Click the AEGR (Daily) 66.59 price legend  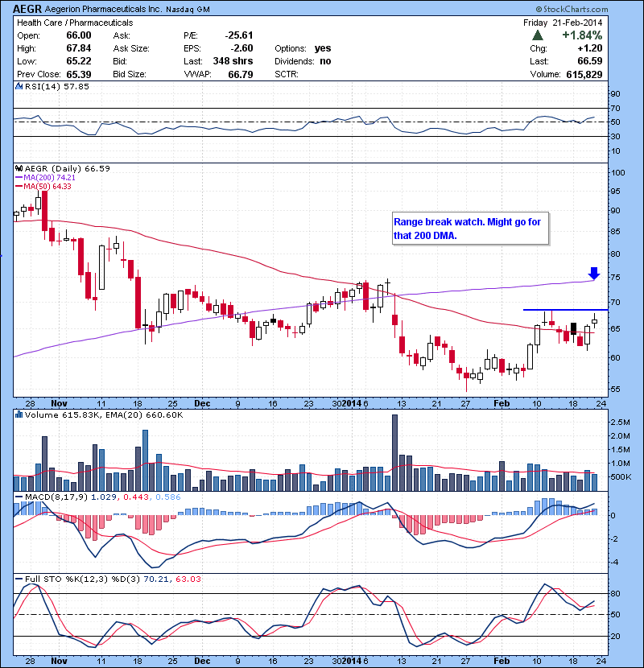click(x=68, y=169)
